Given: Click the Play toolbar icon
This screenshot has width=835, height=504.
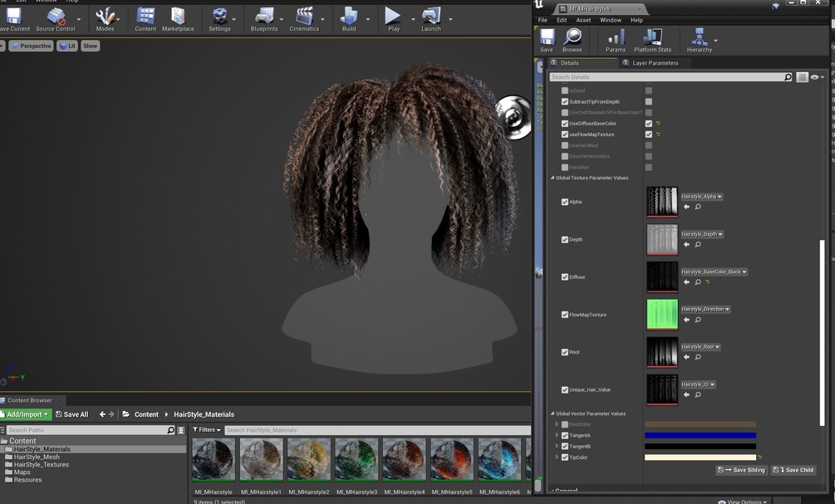Looking at the screenshot, I should pos(393,17).
